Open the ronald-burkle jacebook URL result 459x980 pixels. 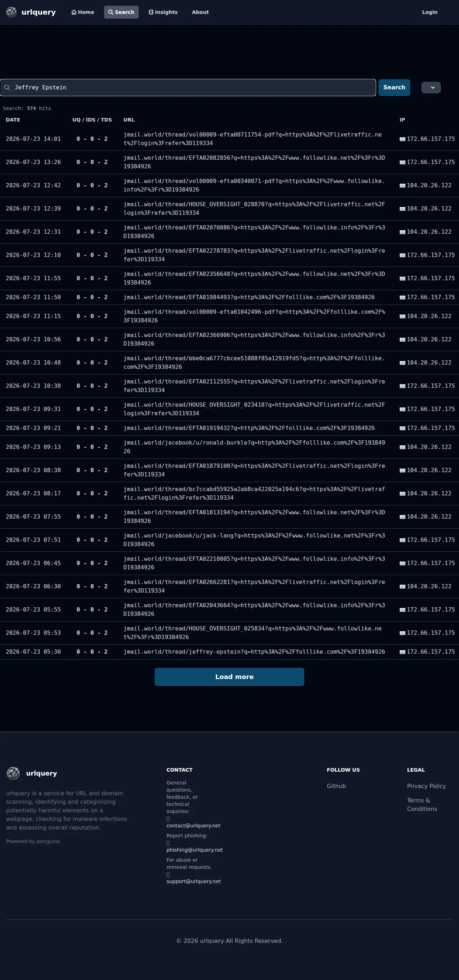coord(254,447)
